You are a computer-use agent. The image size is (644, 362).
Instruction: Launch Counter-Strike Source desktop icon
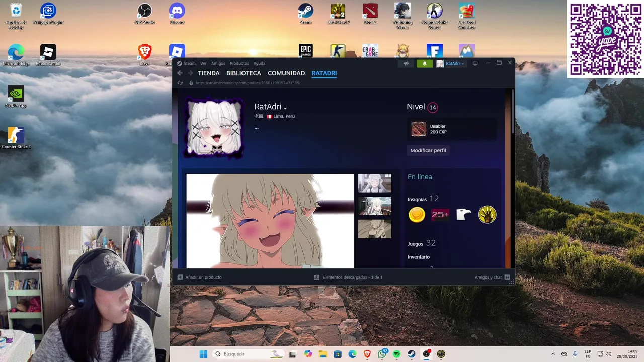coord(435,16)
